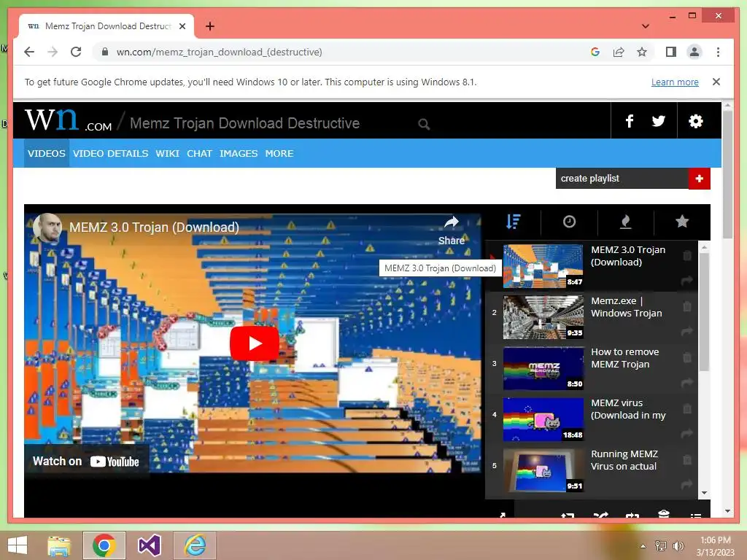Image resolution: width=747 pixels, height=560 pixels.
Task: Open the Windows Start button
Action: tap(18, 545)
